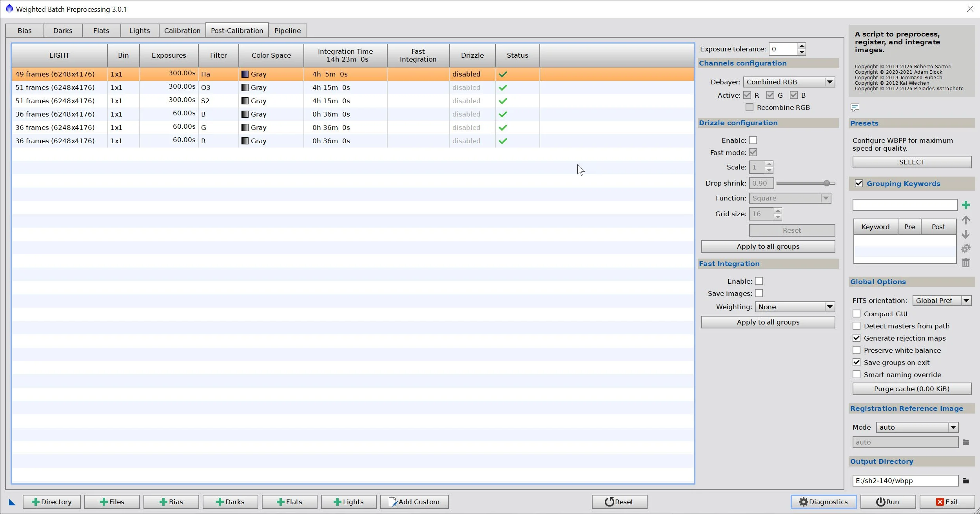Enable the Recombine RGB checkbox
The height and width of the screenshot is (514, 980).
point(750,107)
